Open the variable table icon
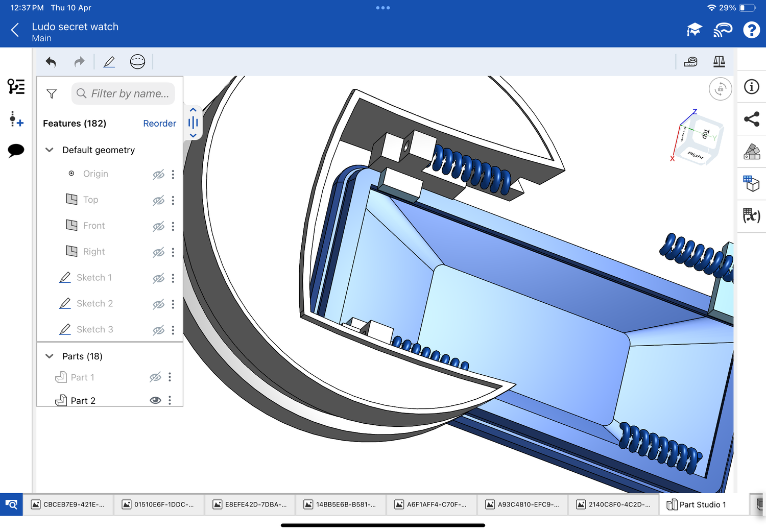 point(751,215)
